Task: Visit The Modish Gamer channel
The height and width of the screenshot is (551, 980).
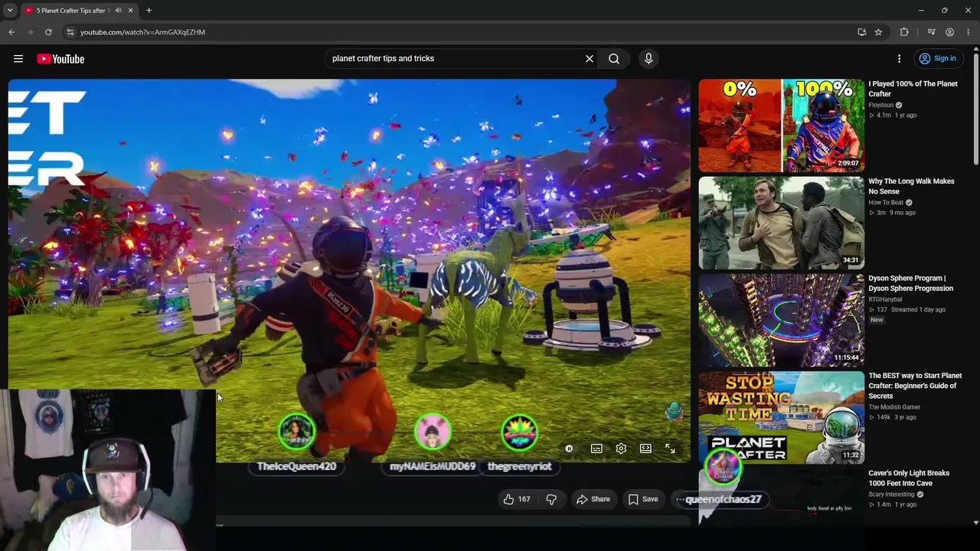Action: pyautogui.click(x=894, y=407)
